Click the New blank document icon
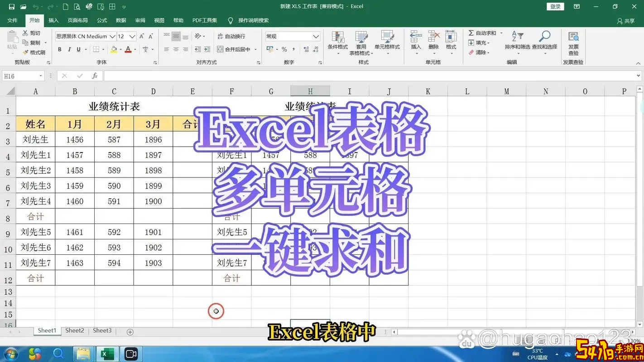The image size is (644, 362). pos(66,7)
